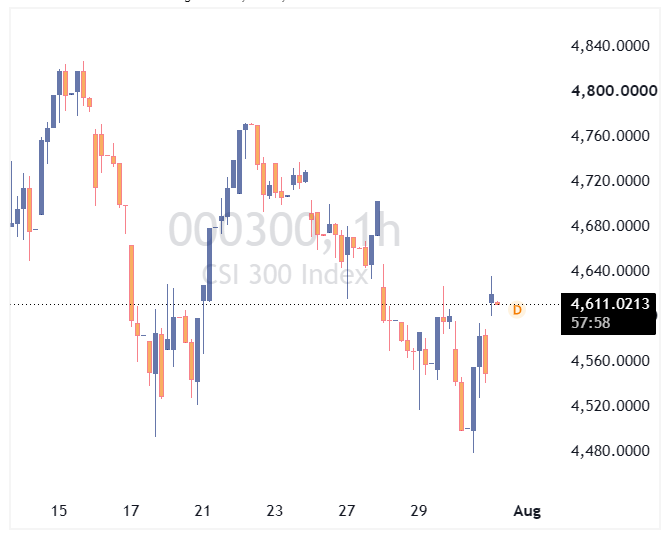Click date 23 on time axis
Screen dimensions: 670x546
[274, 511]
